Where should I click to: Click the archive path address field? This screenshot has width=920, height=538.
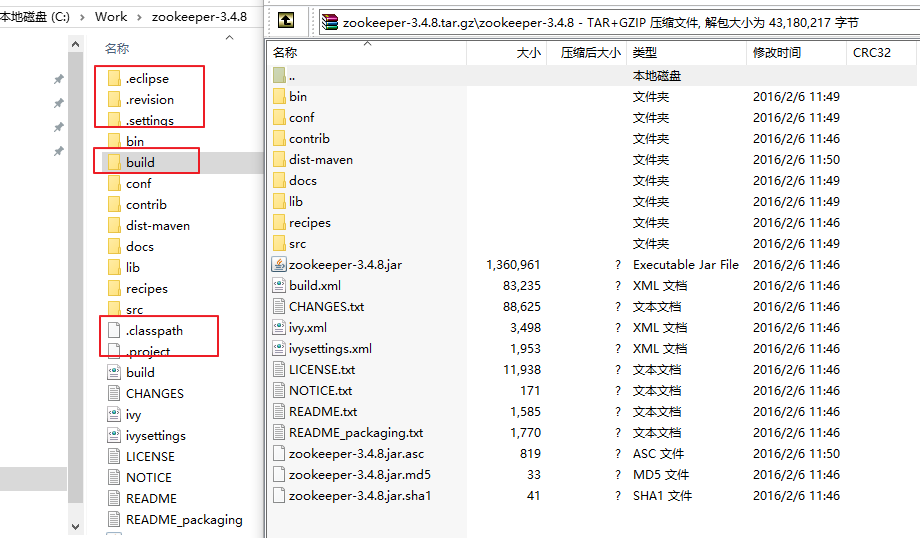(x=618, y=22)
